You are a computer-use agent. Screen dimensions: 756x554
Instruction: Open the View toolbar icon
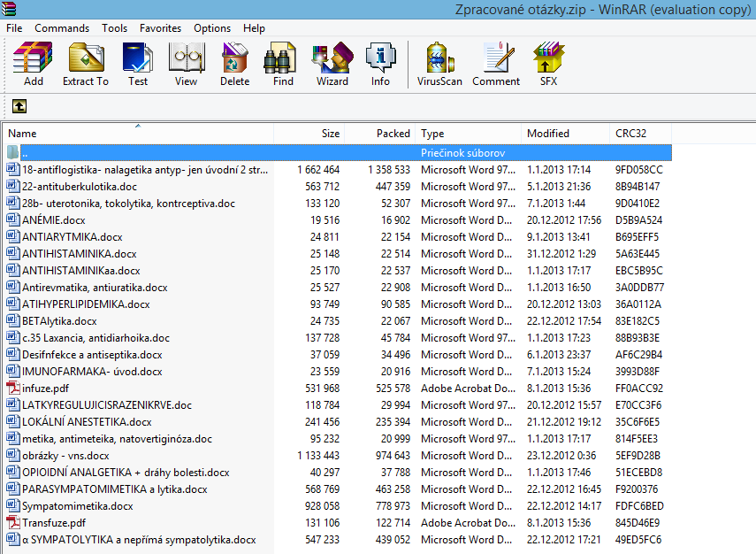tap(186, 65)
